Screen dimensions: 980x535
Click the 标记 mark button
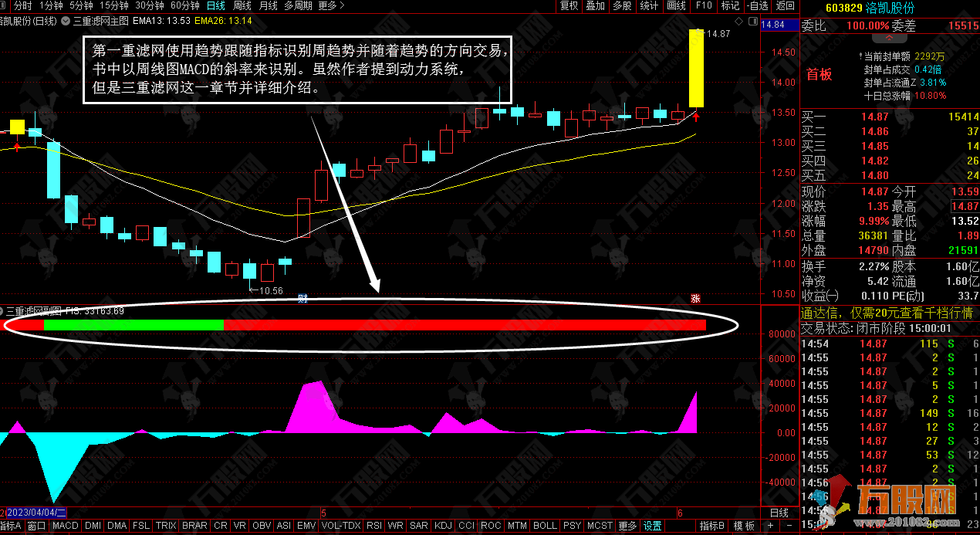(x=730, y=5)
